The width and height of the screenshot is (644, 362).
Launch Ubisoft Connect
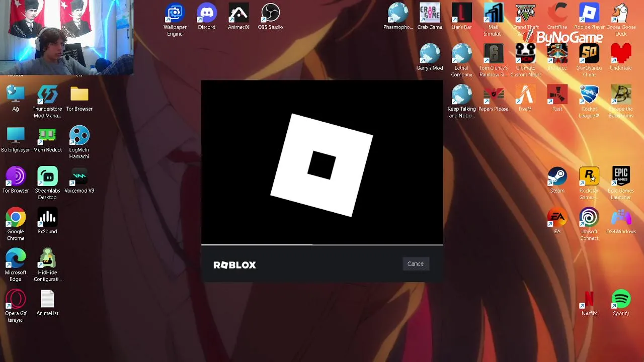(589, 224)
